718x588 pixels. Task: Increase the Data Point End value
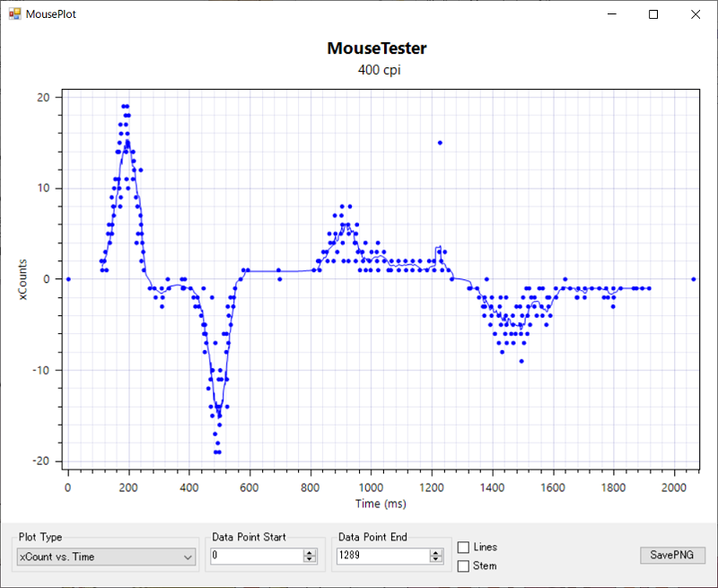(436, 552)
